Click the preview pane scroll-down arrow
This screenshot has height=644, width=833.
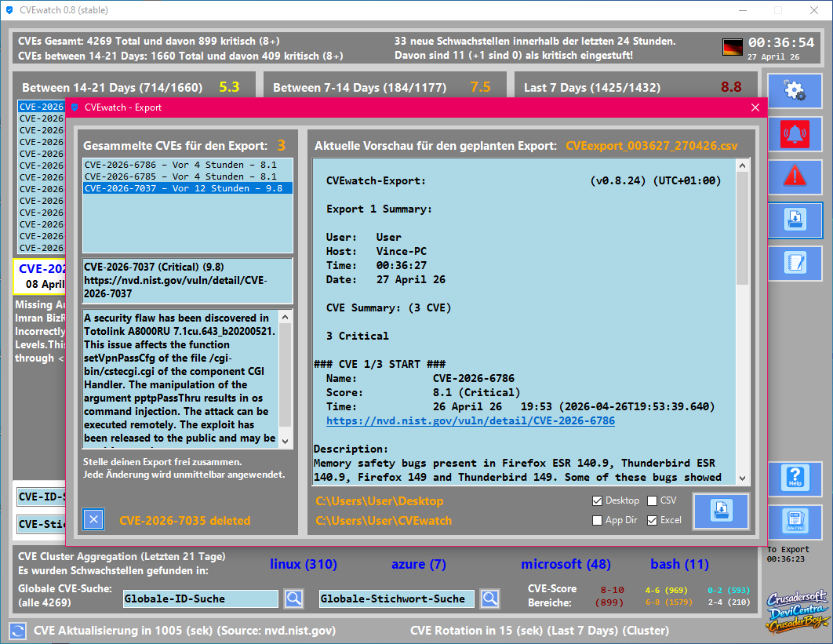(742, 478)
